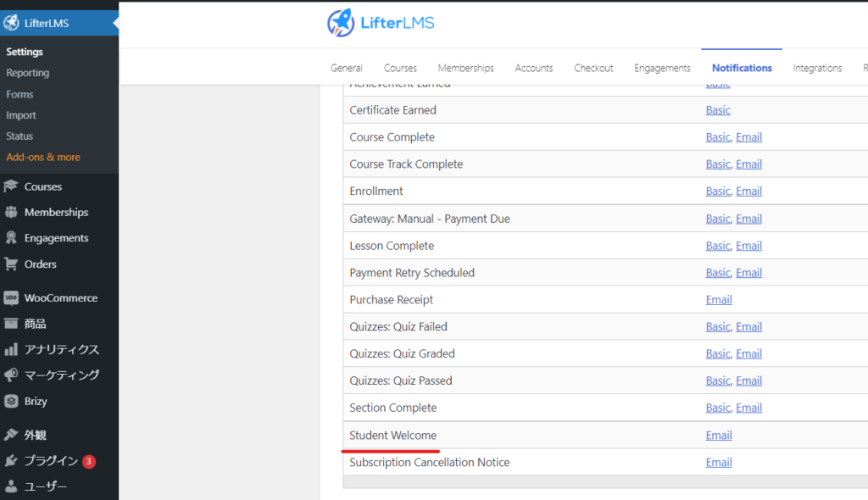This screenshot has width=868, height=500.
Task: Open Email link for Subscription Cancellation Notice
Action: click(x=719, y=463)
